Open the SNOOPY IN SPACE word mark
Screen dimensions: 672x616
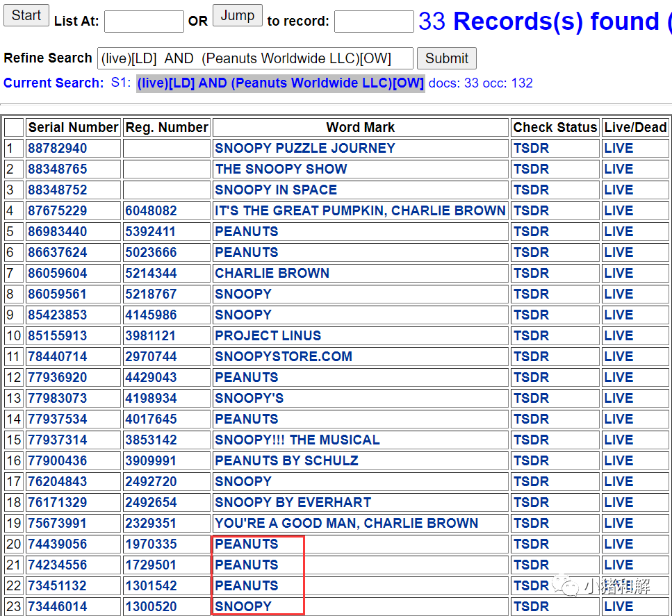[276, 190]
